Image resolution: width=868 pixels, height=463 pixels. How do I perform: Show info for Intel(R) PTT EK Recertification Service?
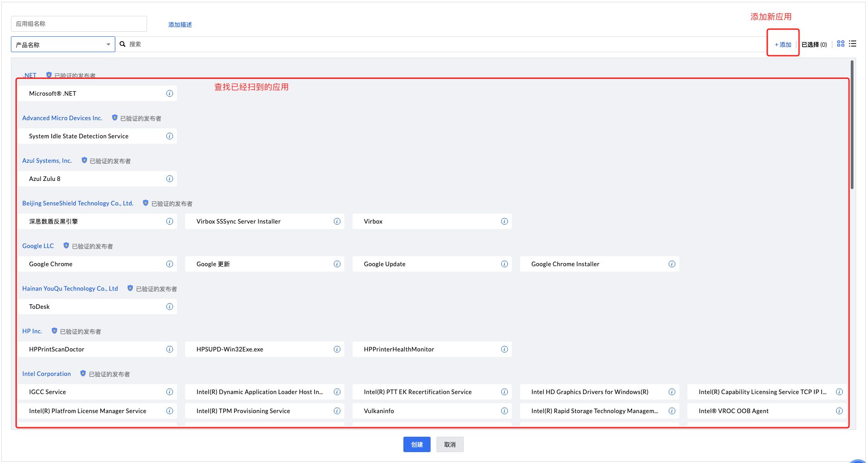pyautogui.click(x=505, y=392)
